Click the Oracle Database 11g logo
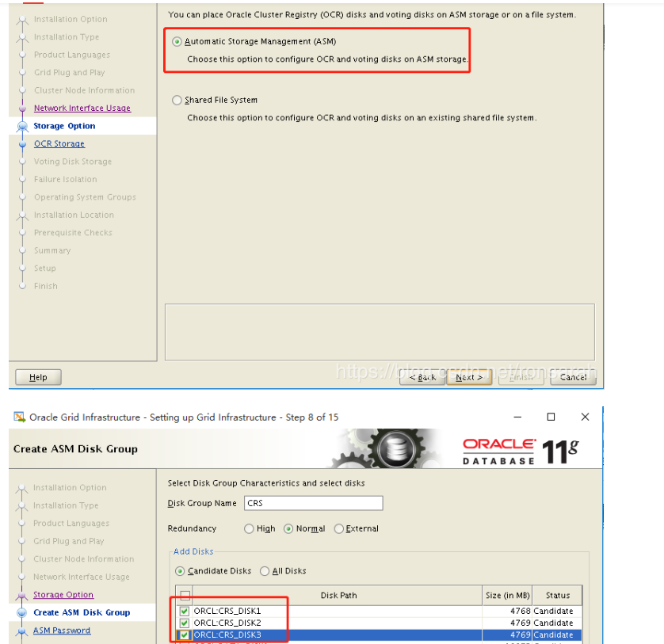 [x=521, y=451]
